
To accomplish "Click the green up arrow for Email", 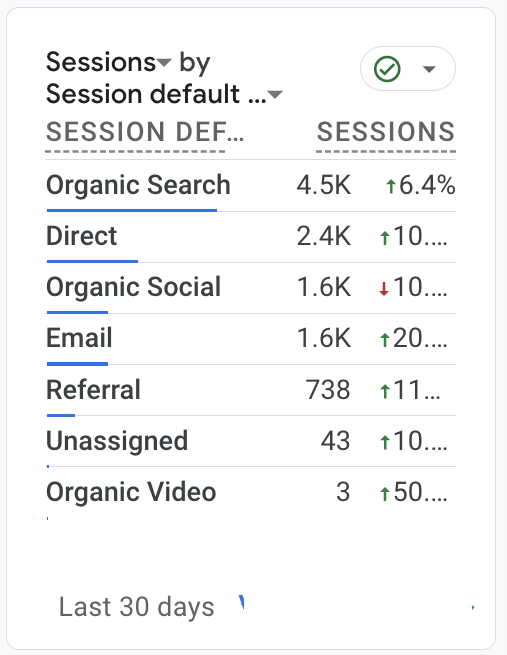I will click(x=385, y=340).
